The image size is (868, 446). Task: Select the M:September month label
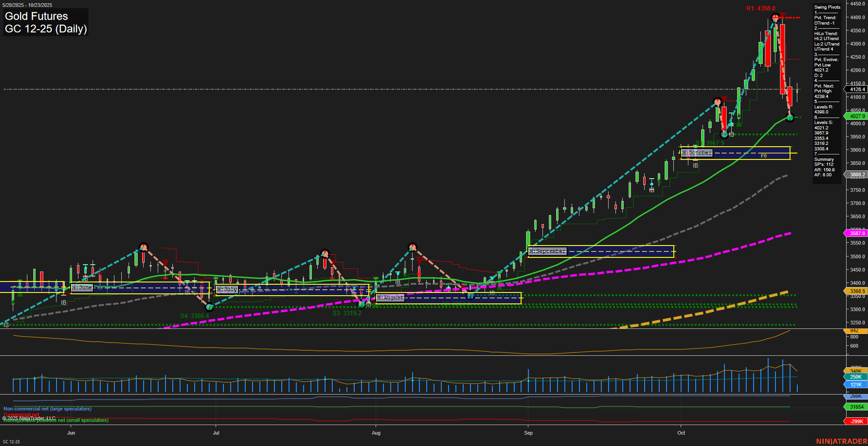tap(547, 251)
